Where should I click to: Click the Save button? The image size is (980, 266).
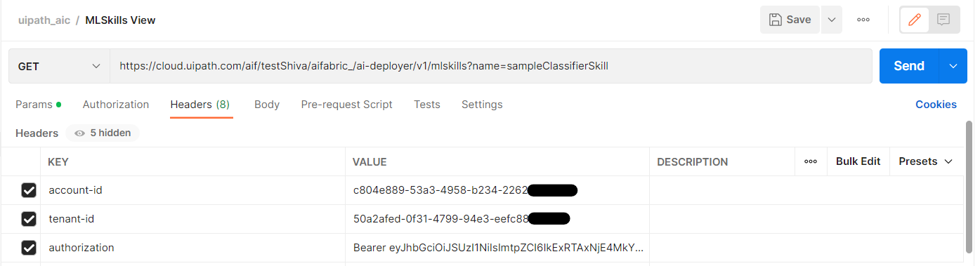[x=790, y=20]
